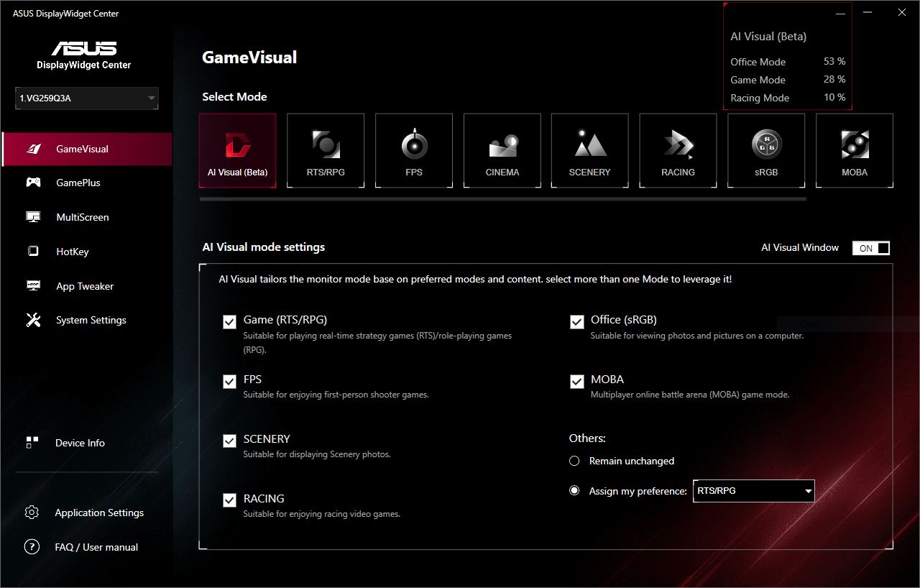Click the GameVisual page title
Screen dimensions: 920x588
click(249, 58)
